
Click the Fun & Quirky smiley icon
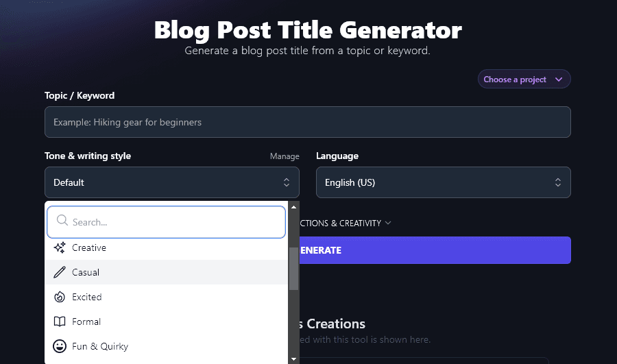[60, 346]
